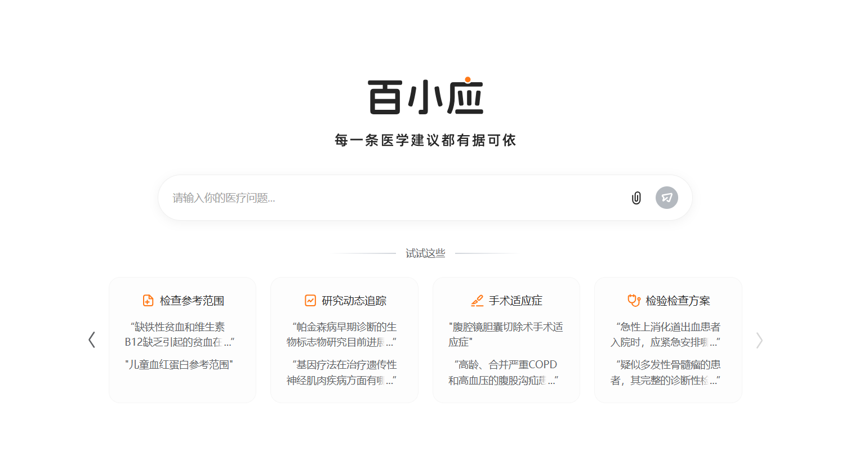Click the 手术适应症 scalpel icon
Viewport: 868px width, 469px height.
coord(477,301)
